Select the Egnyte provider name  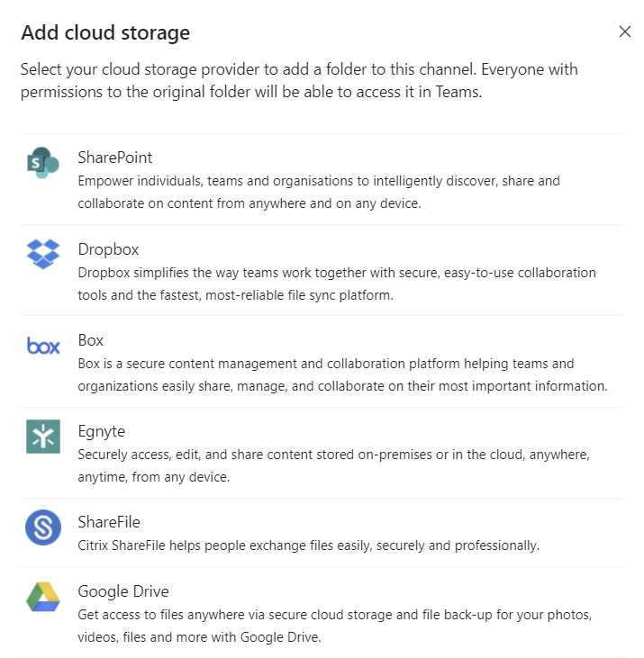[x=102, y=432]
